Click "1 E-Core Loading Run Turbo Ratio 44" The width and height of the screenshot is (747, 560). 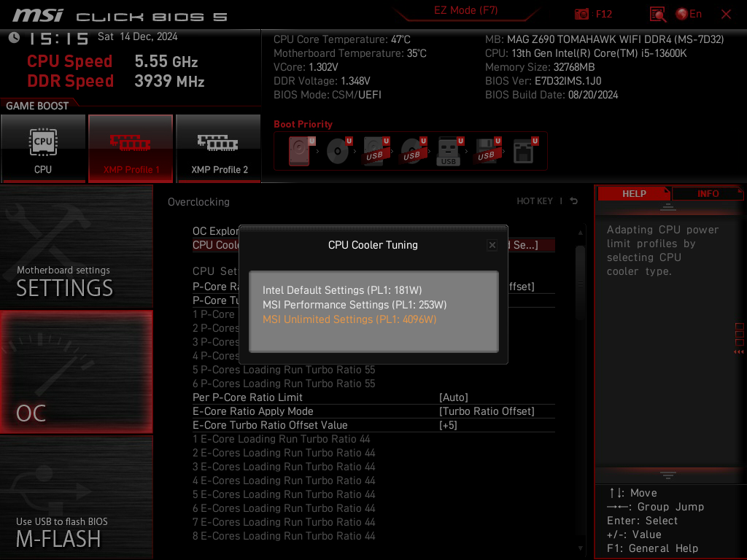coord(282,439)
